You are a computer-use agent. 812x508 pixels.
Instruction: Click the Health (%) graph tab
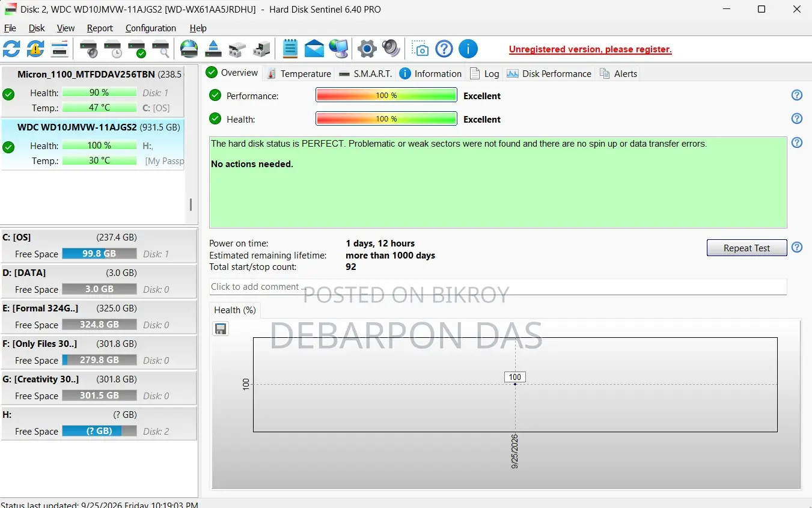pyautogui.click(x=235, y=310)
